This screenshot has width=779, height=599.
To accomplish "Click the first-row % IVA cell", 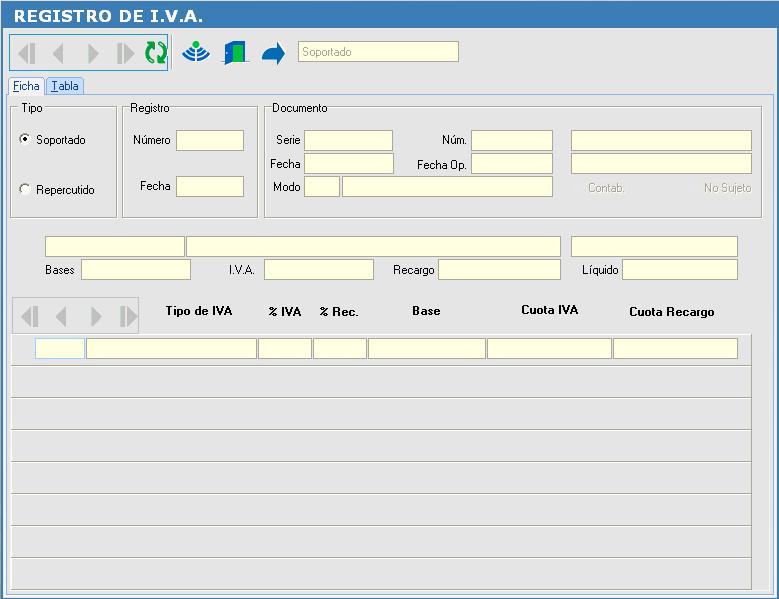I will tap(285, 348).
